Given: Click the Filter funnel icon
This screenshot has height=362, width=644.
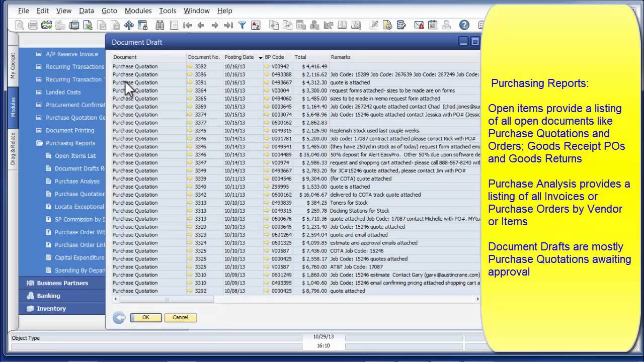Looking at the screenshot, I should coord(242,25).
